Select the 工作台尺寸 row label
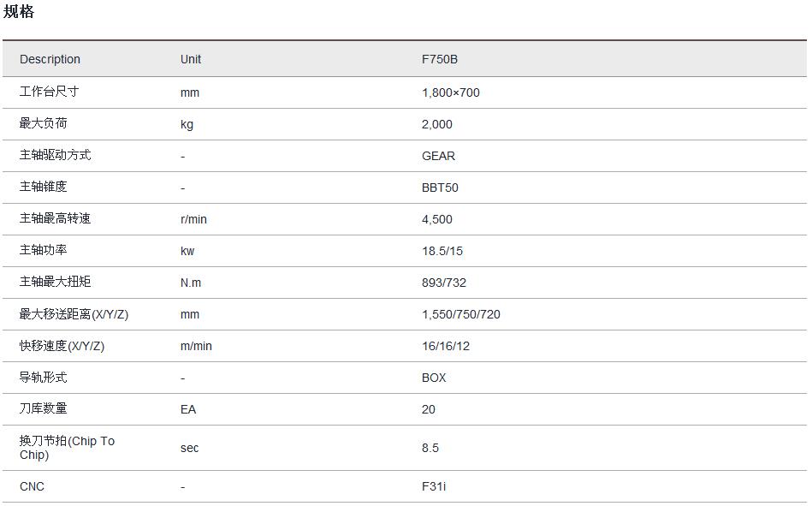The image size is (812, 506). pyautogui.click(x=49, y=92)
